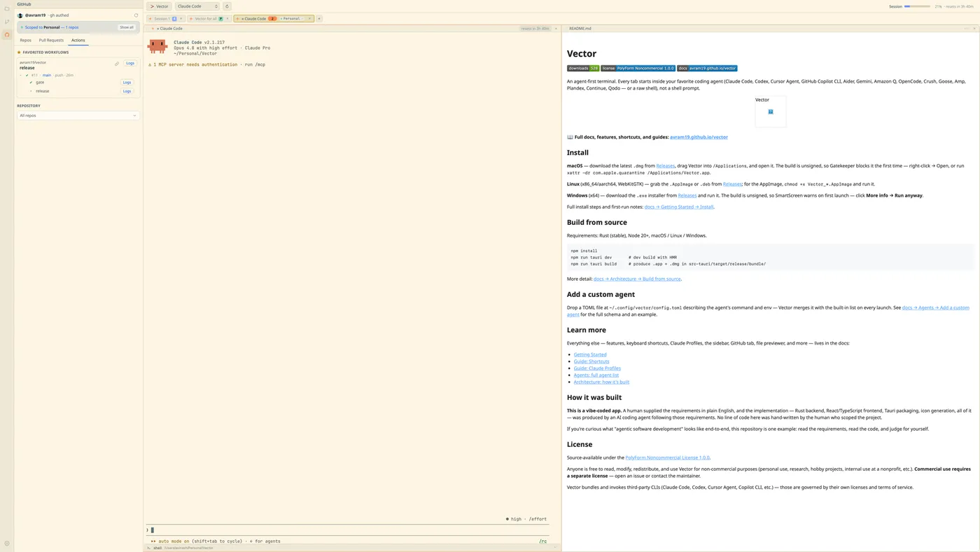Open docs Getting Started Install link
980x552 pixels.
pyautogui.click(x=679, y=207)
